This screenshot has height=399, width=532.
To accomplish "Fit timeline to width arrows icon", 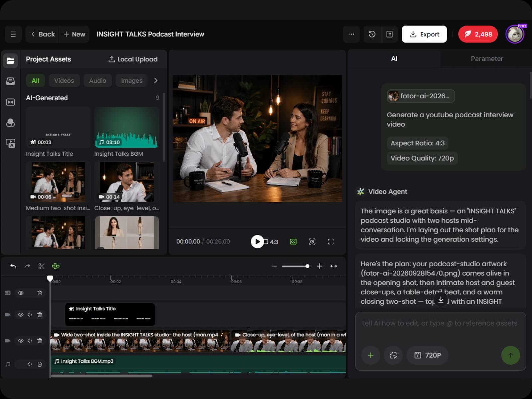I will (333, 266).
